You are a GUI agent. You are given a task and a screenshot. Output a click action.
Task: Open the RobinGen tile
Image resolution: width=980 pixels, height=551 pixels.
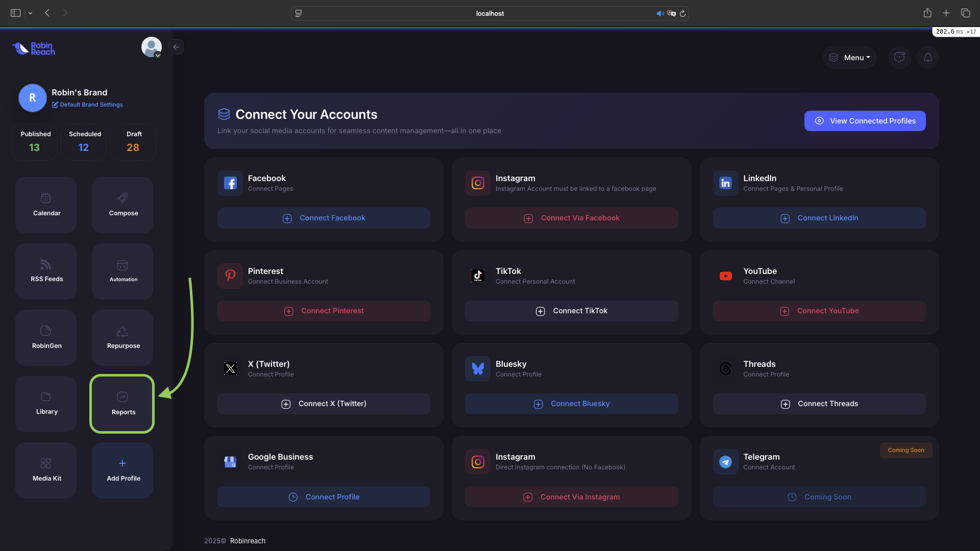coord(46,337)
